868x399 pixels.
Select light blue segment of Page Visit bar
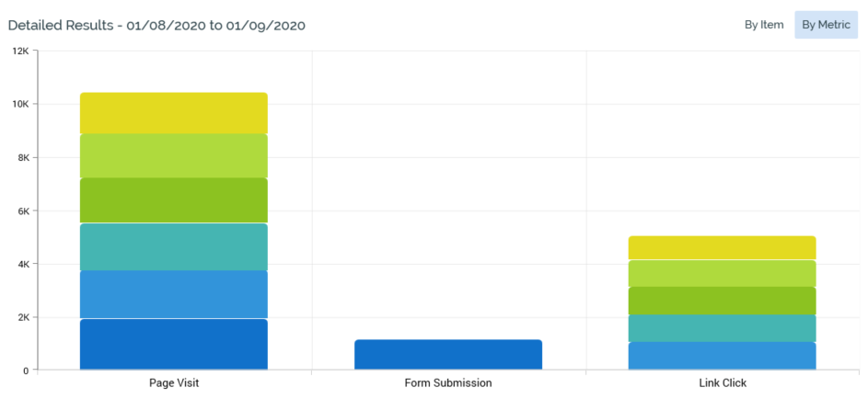173,293
